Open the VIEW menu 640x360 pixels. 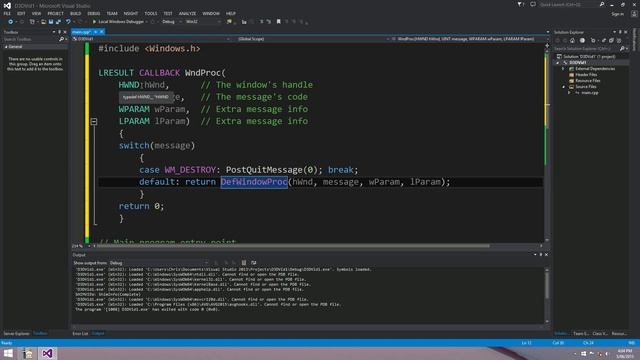36,13
